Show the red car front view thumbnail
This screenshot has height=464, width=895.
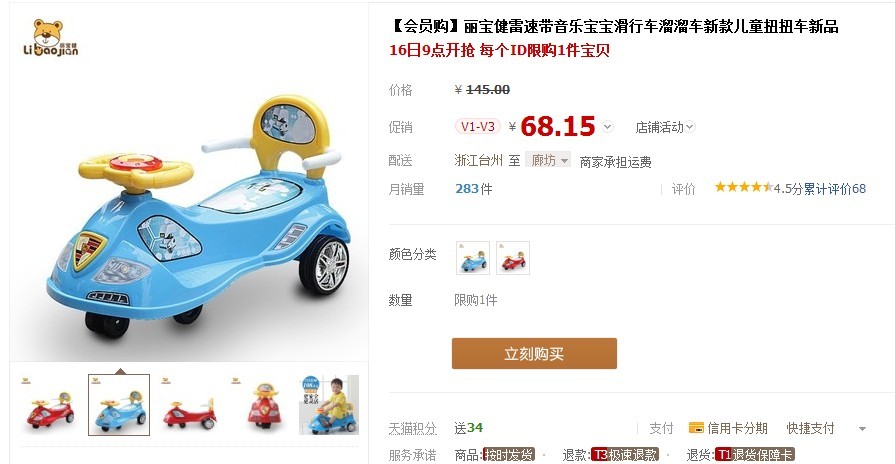pyautogui.click(x=260, y=405)
